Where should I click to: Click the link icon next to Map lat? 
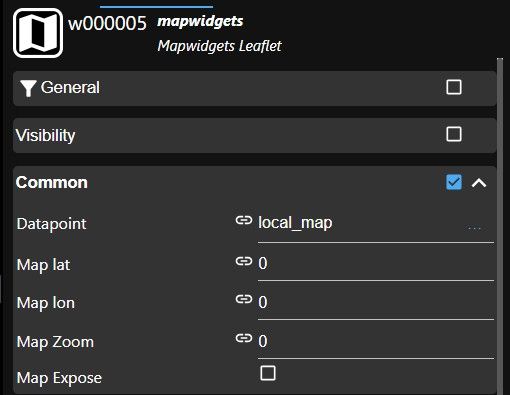click(x=244, y=261)
